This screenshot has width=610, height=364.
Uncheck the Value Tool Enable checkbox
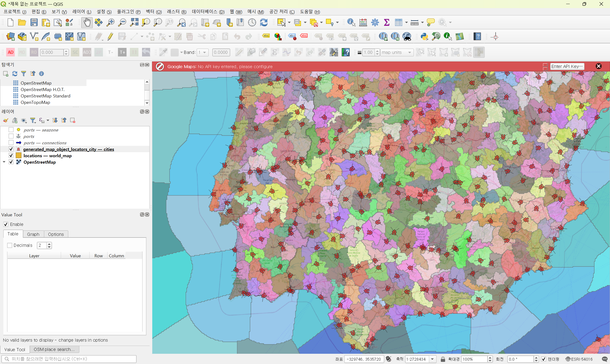pyautogui.click(x=6, y=224)
